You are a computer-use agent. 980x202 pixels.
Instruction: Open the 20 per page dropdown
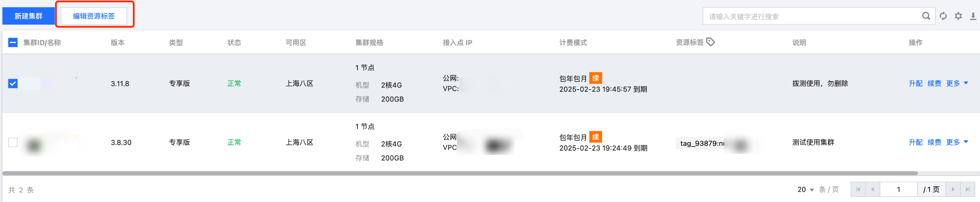pos(805,190)
